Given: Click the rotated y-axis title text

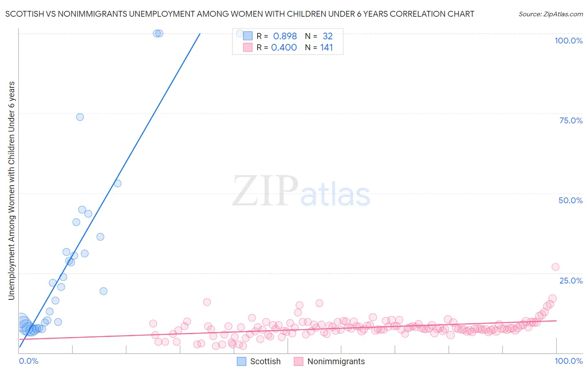Looking at the screenshot, I should 11,191.
